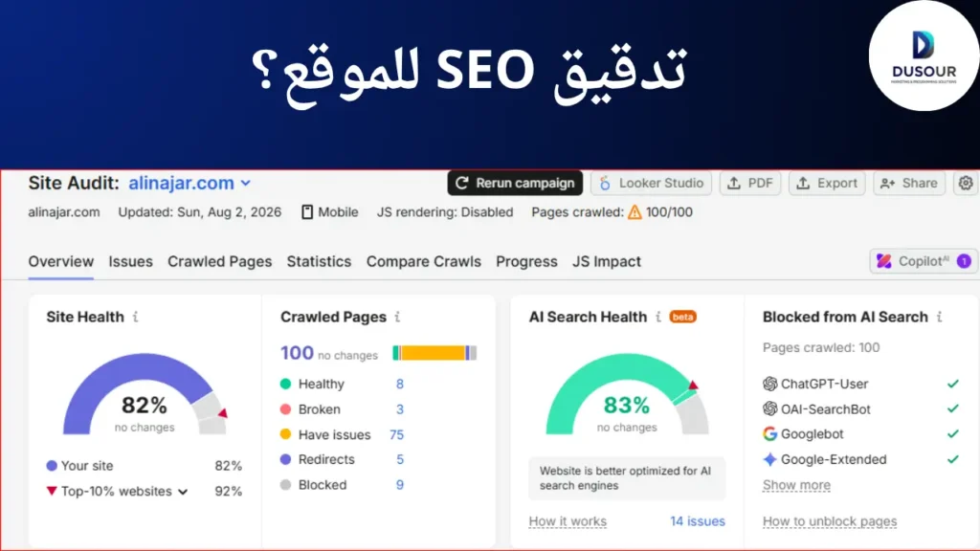Screen dimensions: 980x551
Task: Click the OAI-SearchBot icon
Action: coord(770,408)
